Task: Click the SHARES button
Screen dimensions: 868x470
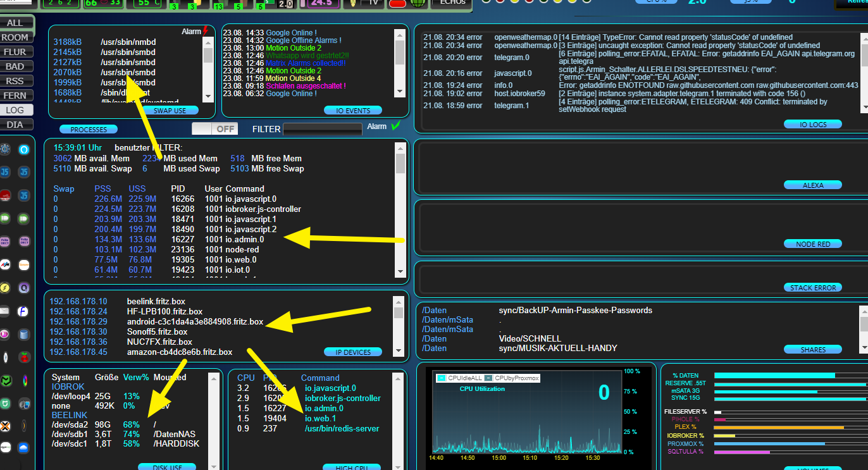Action: coord(813,349)
